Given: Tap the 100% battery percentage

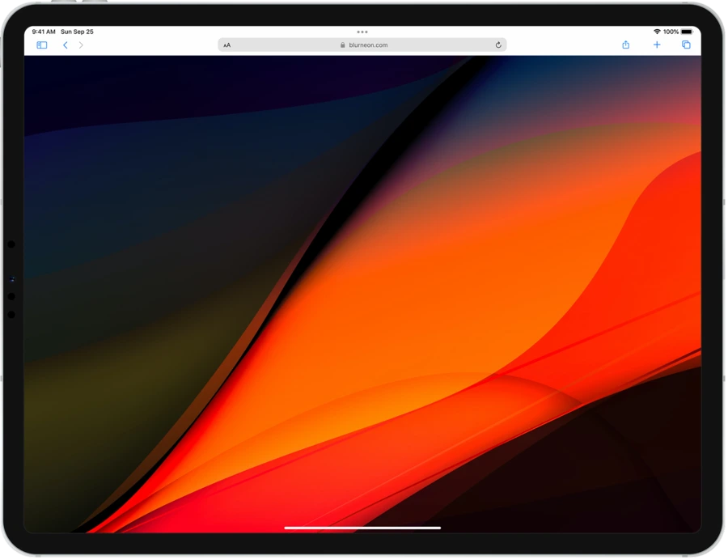Looking at the screenshot, I should coord(671,32).
